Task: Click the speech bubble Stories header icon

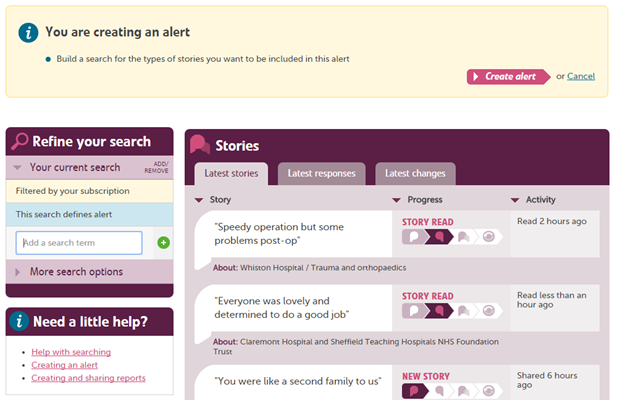Action: pos(200,144)
